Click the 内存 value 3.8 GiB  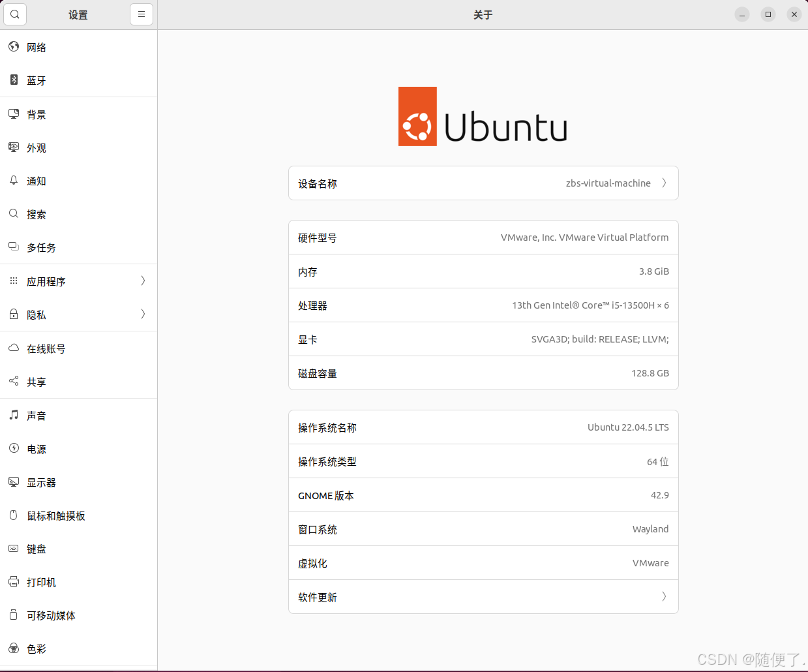click(x=654, y=271)
